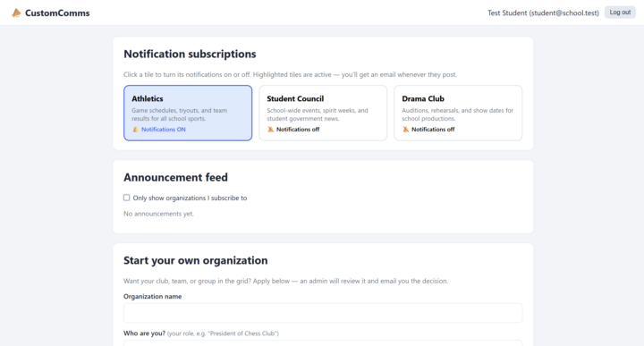Click Student Council spirit weeks description text
Screen dimensions: 644x346
tap(318, 114)
